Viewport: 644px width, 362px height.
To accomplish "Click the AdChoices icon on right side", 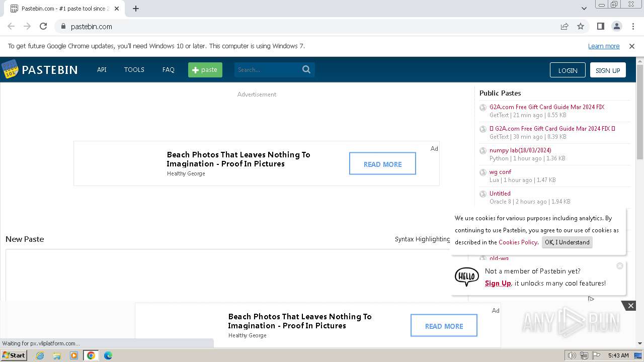I will click(x=591, y=299).
